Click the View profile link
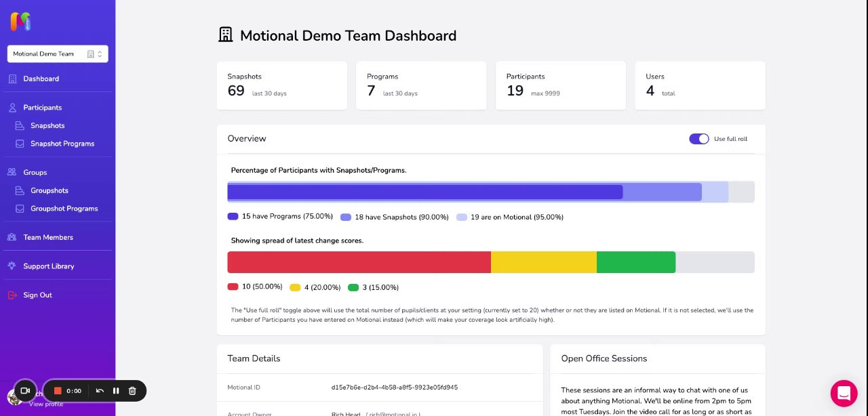Image resolution: width=868 pixels, height=416 pixels. [x=46, y=404]
